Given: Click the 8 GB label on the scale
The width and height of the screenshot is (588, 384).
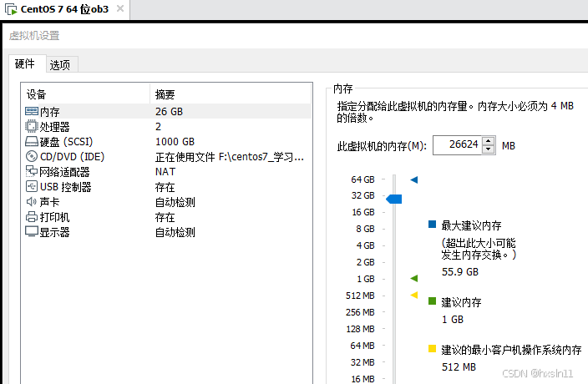Looking at the screenshot, I should tap(365, 229).
